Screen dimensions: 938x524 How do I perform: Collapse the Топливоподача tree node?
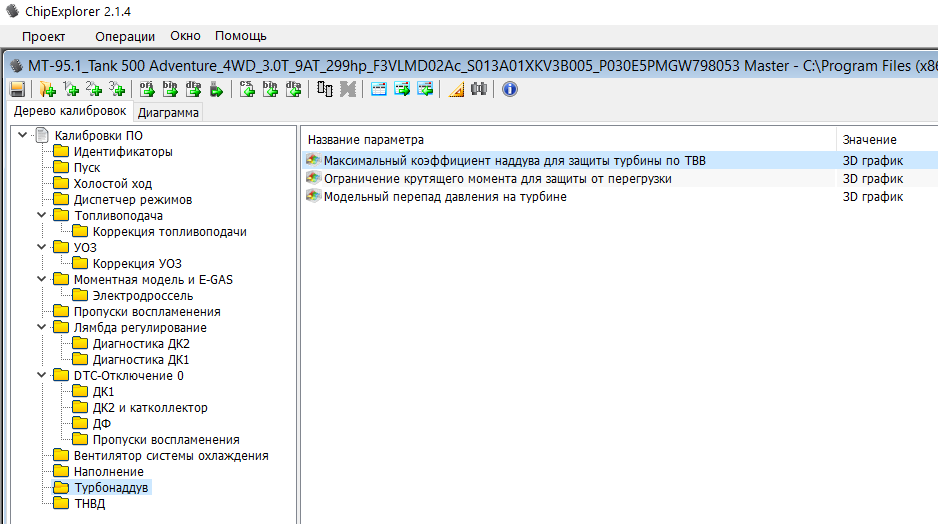point(41,216)
